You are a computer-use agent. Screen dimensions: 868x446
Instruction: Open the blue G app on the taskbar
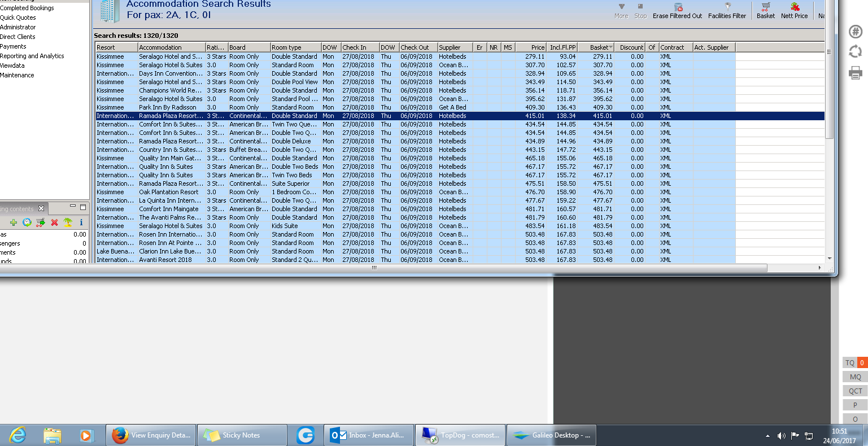point(306,435)
